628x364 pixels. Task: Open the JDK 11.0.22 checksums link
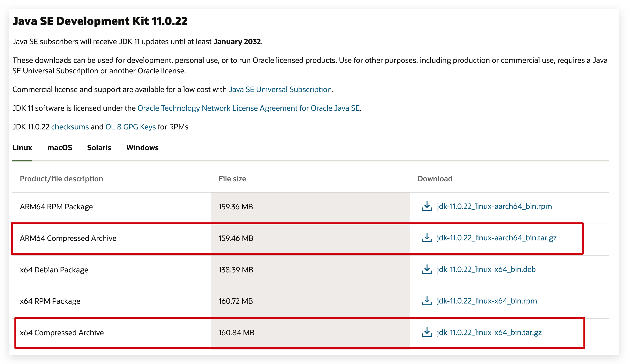tap(70, 127)
